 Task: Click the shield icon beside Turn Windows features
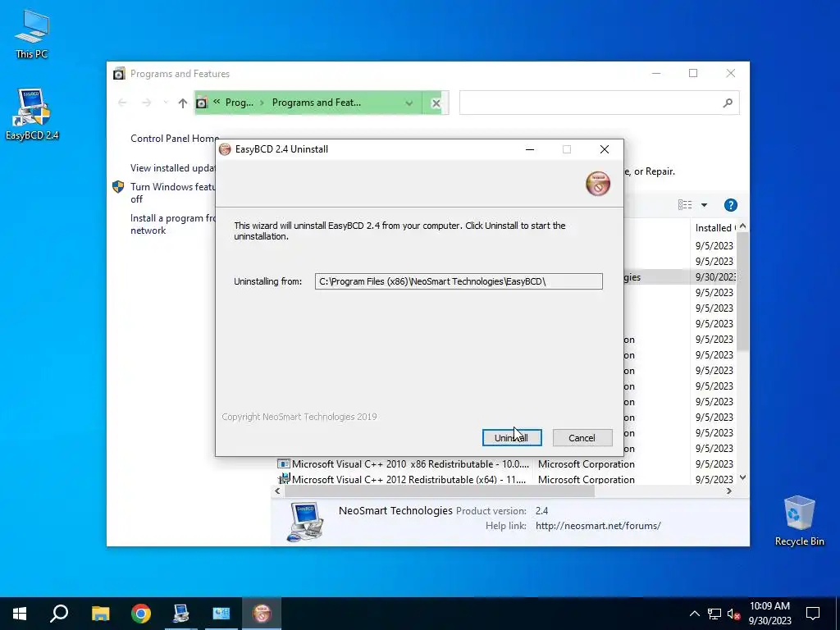118,187
